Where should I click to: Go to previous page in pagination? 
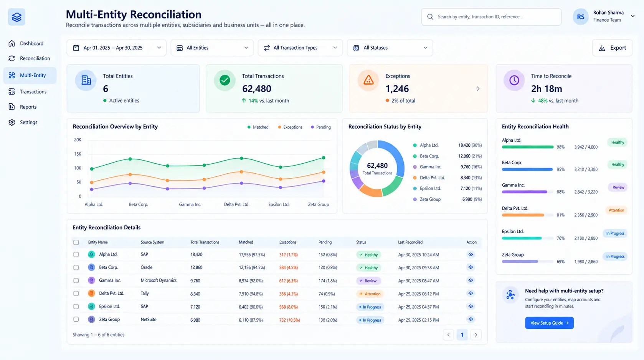tap(448, 335)
